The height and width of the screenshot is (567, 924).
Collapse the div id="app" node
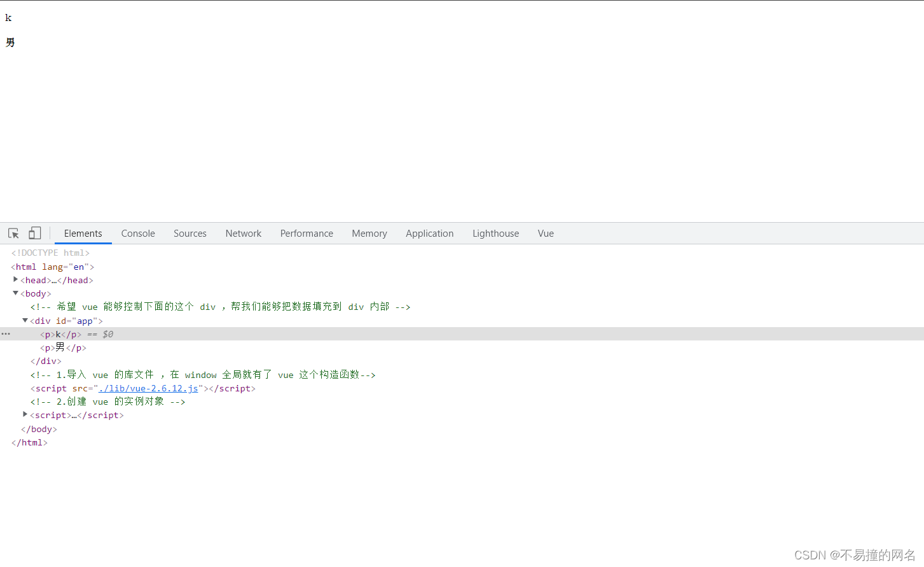[x=25, y=321]
